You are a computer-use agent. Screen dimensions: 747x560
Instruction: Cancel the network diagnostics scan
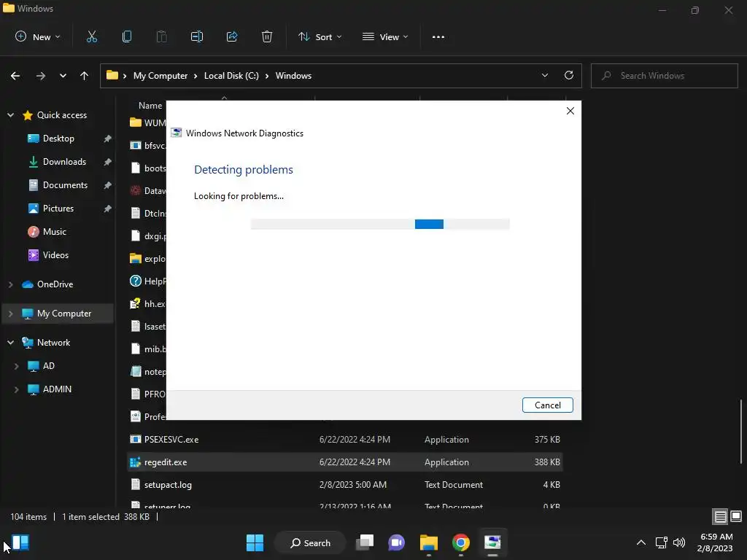pyautogui.click(x=547, y=405)
